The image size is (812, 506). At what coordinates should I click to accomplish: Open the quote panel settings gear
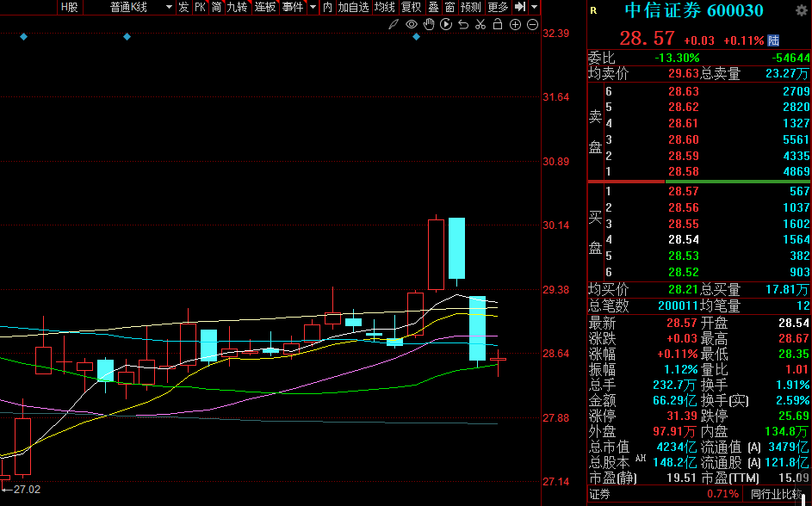[x=803, y=11]
